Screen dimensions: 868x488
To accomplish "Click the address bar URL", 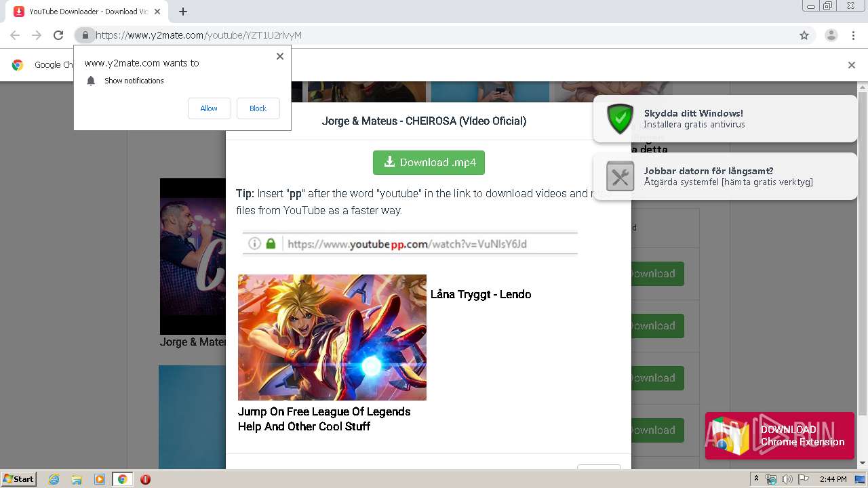I will [199, 35].
